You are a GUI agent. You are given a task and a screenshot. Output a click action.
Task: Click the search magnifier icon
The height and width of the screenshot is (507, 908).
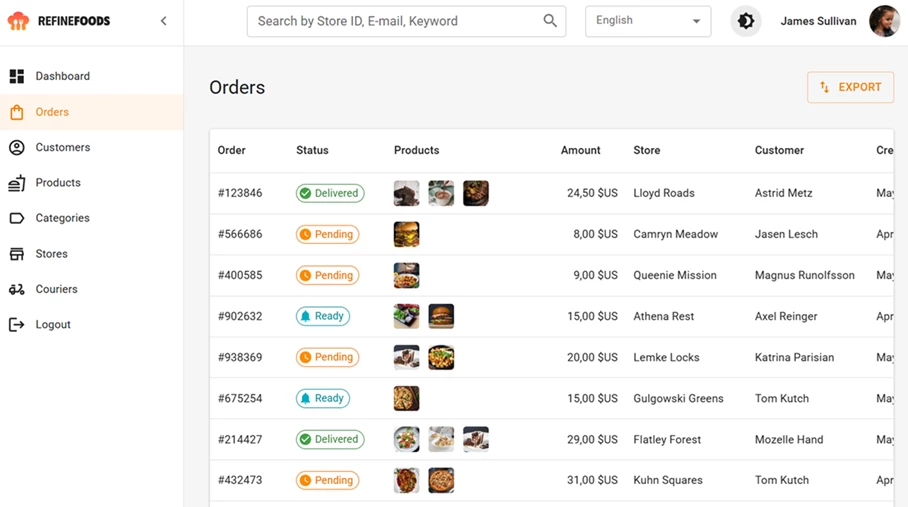click(x=550, y=21)
